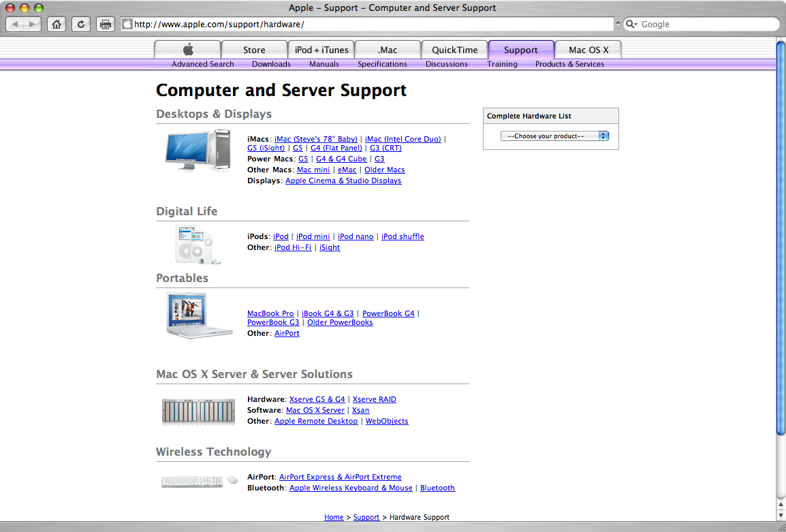Open the Older PowerBooks link
Viewport: 786px width, 532px height.
point(340,322)
